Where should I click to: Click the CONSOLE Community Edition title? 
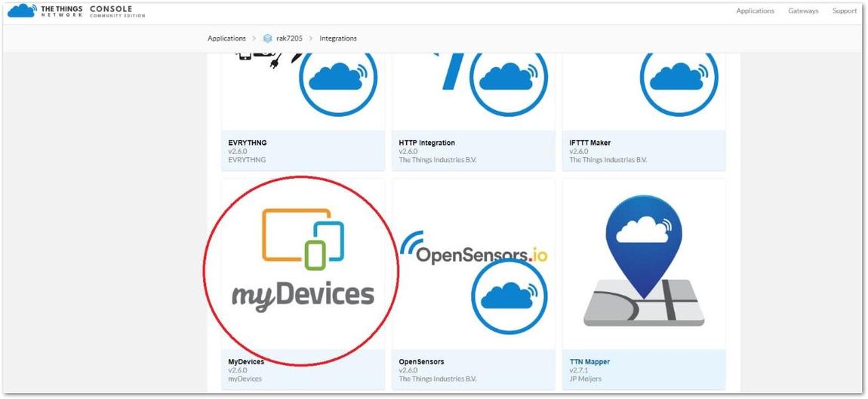coord(117,11)
